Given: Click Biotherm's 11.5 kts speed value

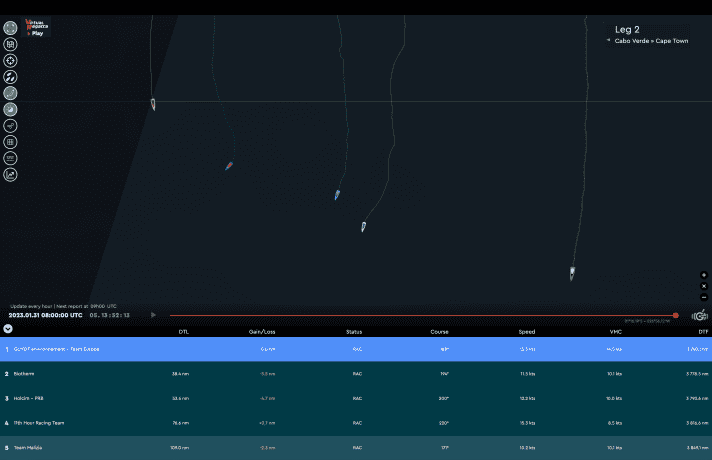Looking at the screenshot, I should pos(528,374).
